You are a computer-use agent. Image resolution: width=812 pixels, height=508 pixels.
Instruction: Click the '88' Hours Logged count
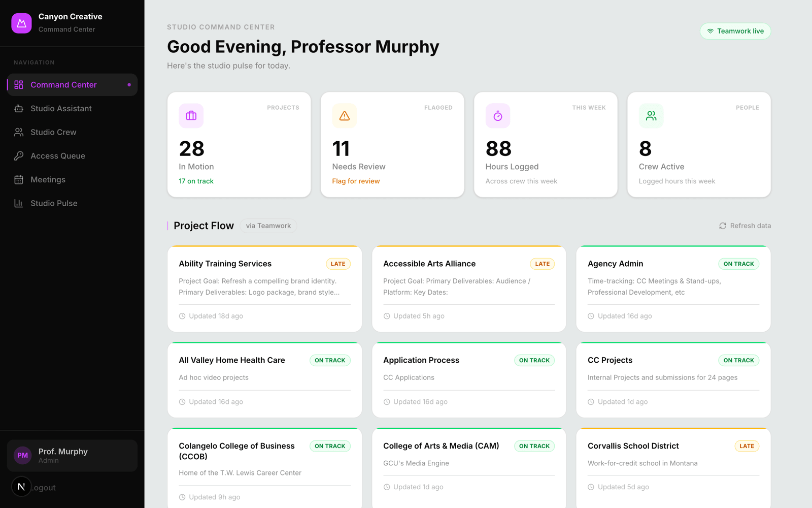(x=498, y=149)
